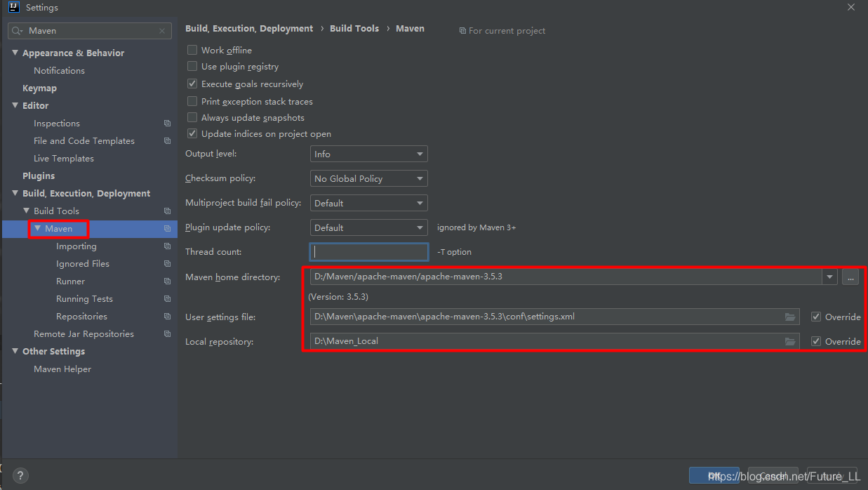Click the search magnifier icon
The width and height of the screenshot is (868, 490).
18,31
